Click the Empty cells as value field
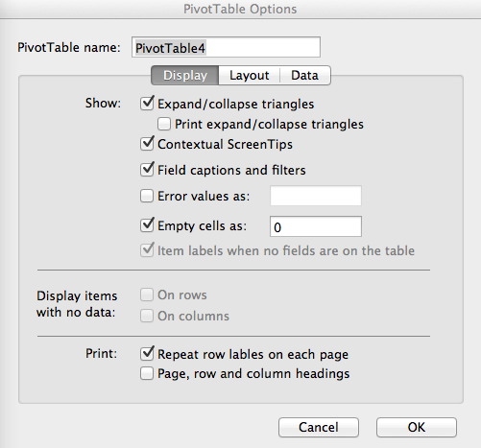This screenshot has height=448, width=481. click(x=316, y=226)
